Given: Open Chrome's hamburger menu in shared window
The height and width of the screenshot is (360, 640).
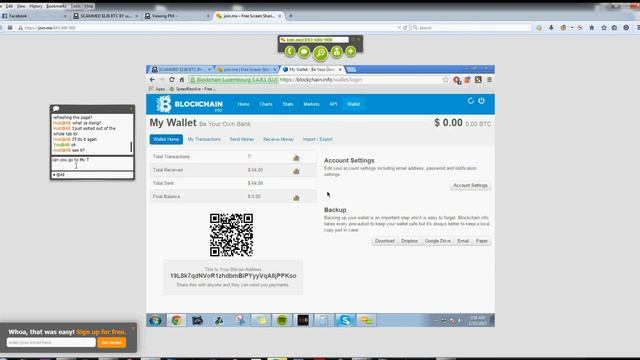Looking at the screenshot, I should coord(489,80).
